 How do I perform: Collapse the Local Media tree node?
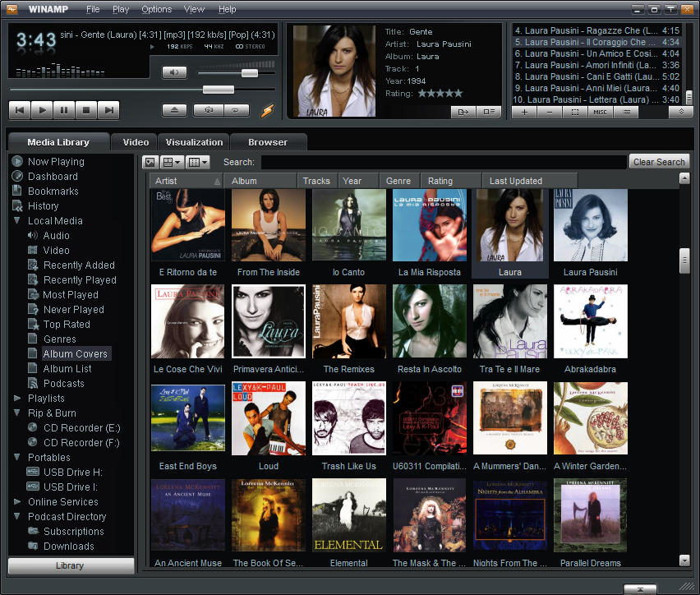click(17, 221)
